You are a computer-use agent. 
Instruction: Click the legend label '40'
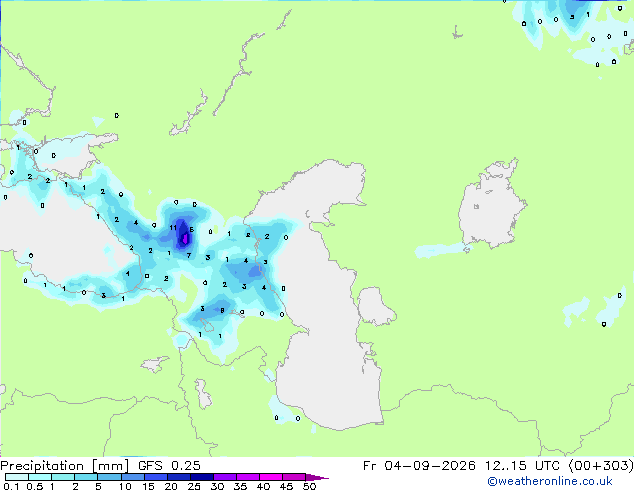coord(263,486)
